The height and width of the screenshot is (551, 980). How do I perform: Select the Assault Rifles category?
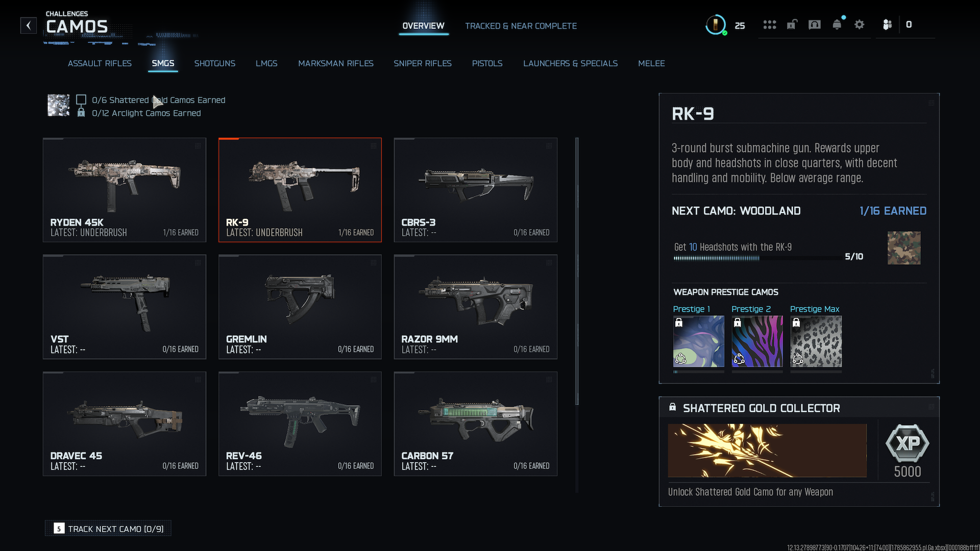pyautogui.click(x=100, y=63)
